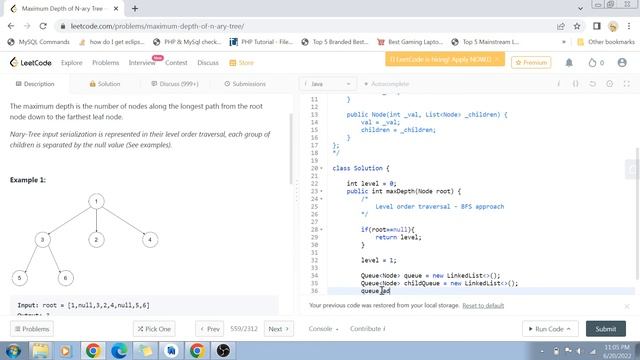
Task: Open Discuss (999+) tab
Action: click(x=175, y=84)
